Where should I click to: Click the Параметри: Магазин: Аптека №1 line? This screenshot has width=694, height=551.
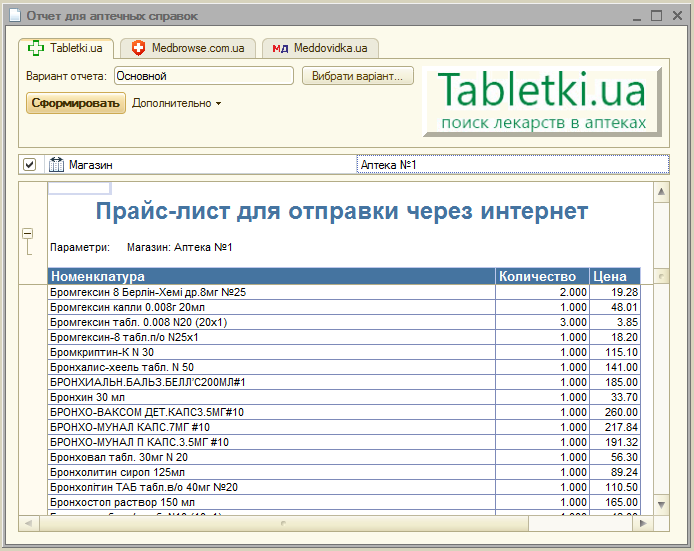(141, 247)
